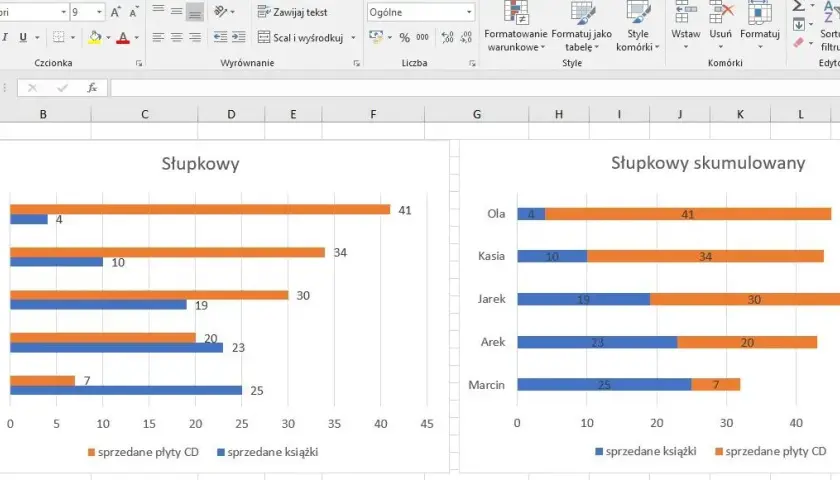This screenshot has width=840, height=480.
Task: Click into the formula bar input field
Action: (x=475, y=88)
